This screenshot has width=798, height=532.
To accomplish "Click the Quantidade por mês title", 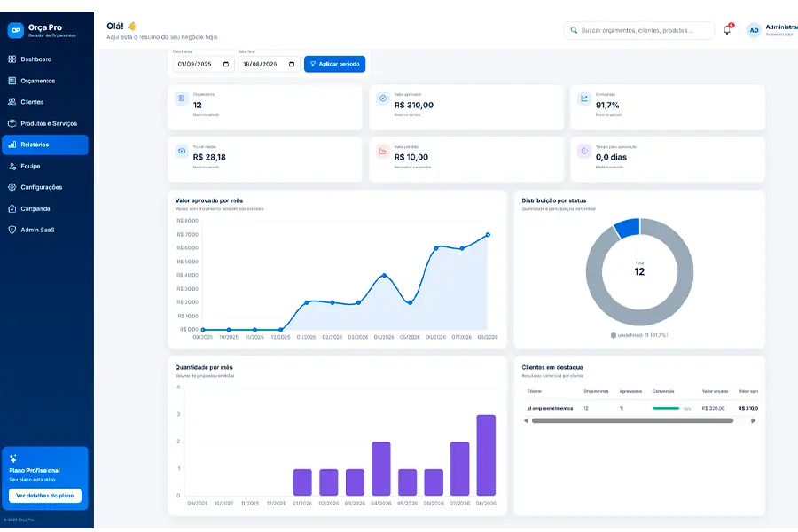I will click(204, 367).
